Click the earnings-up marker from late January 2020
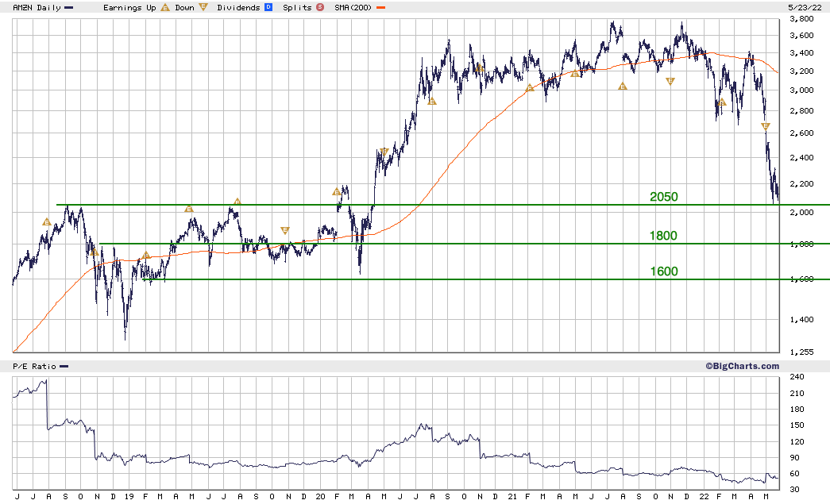The width and height of the screenshot is (830, 504). (x=337, y=191)
